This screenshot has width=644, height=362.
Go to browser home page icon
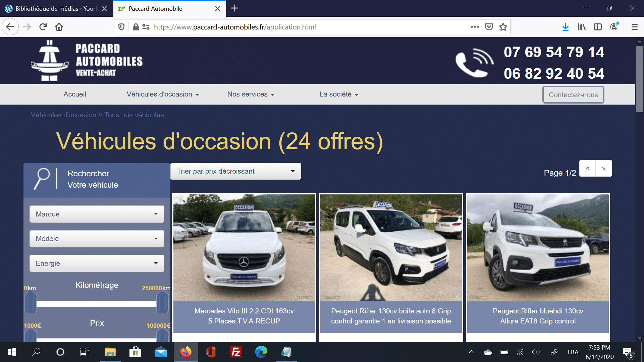point(59,27)
